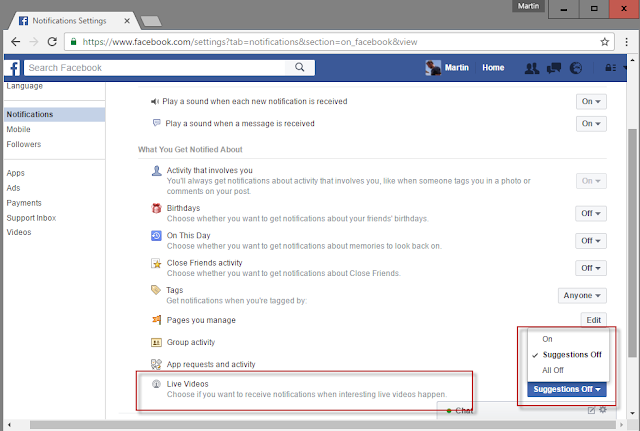Click the Search Facebook input field

click(x=155, y=68)
